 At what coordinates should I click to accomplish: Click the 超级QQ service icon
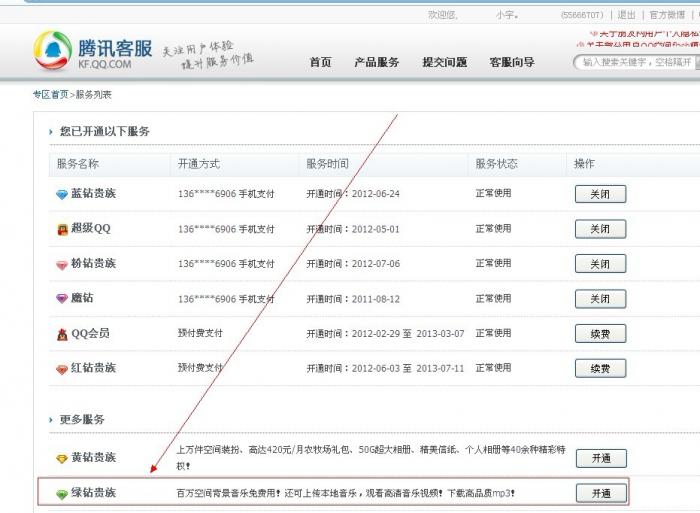(x=62, y=229)
